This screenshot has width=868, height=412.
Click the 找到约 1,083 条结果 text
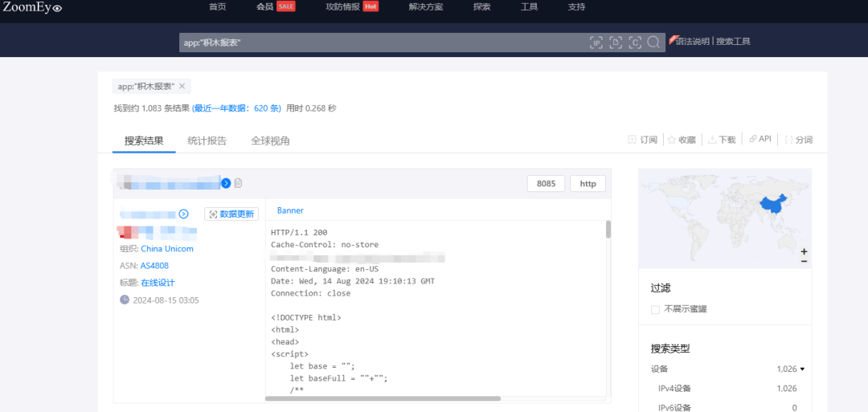pyautogui.click(x=152, y=108)
